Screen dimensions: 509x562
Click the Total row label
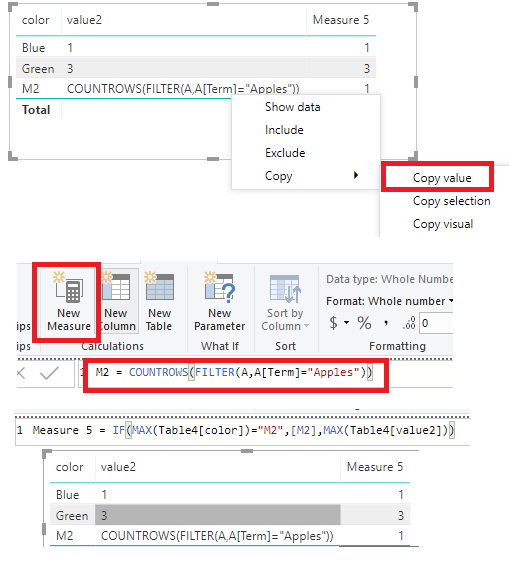[x=36, y=110]
